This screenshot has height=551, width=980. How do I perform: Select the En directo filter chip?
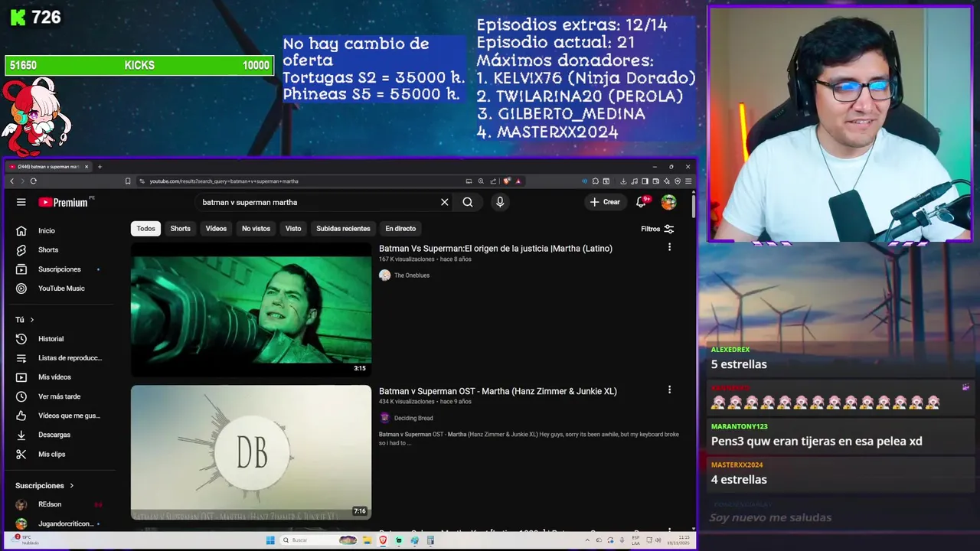click(400, 228)
